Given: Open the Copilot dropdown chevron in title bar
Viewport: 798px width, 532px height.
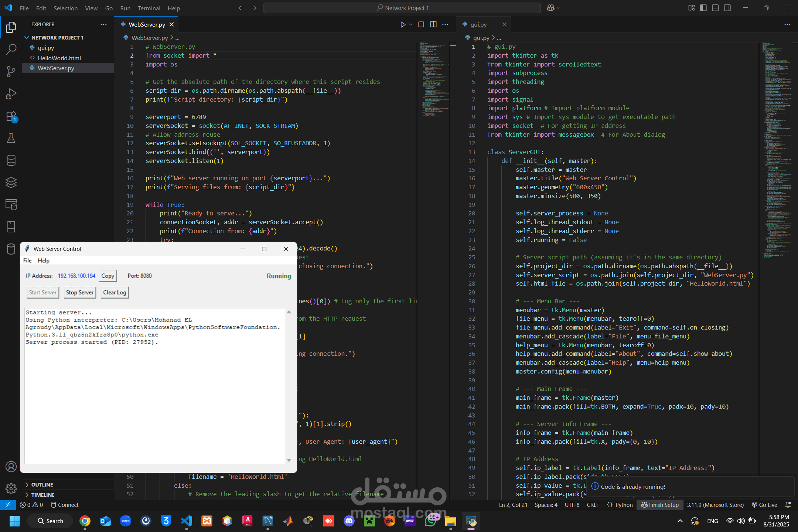Looking at the screenshot, I should point(558,8).
